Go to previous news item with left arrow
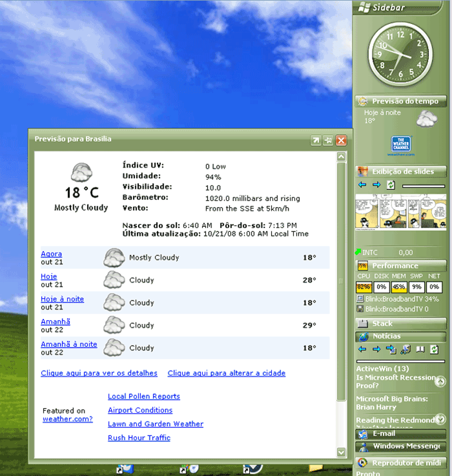Screen dimensions: 452x476 click(362, 349)
